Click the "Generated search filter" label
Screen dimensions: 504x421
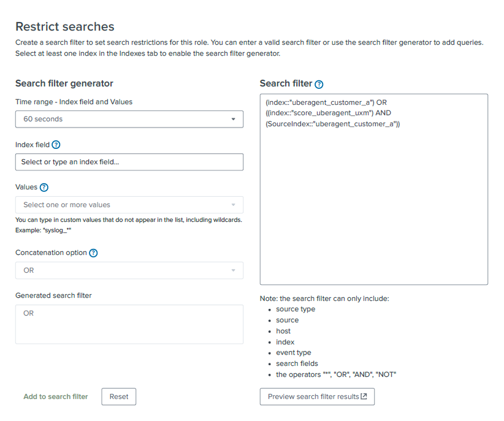(53, 295)
